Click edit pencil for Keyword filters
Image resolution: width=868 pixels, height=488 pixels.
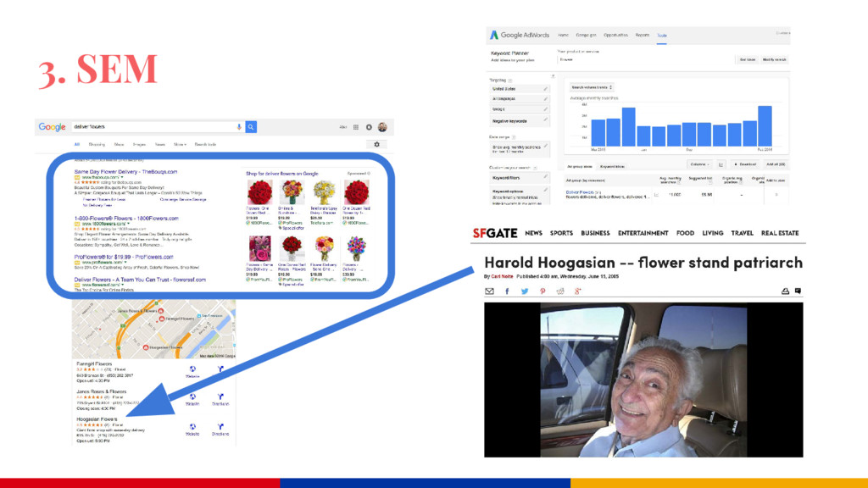[x=545, y=177]
